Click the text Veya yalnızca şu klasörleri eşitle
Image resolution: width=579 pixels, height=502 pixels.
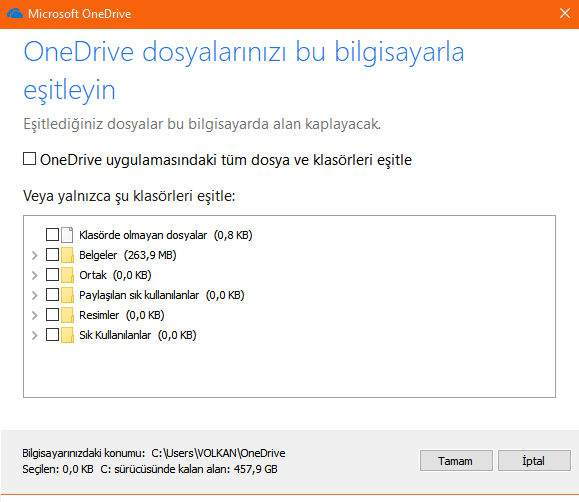pos(129,196)
